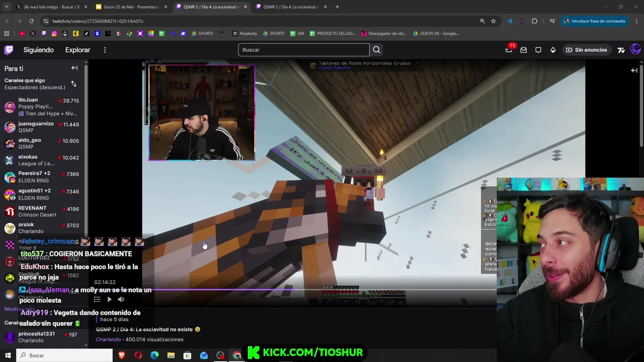Open the browser apps grid icon
This screenshot has height=362, width=644.
7,34
